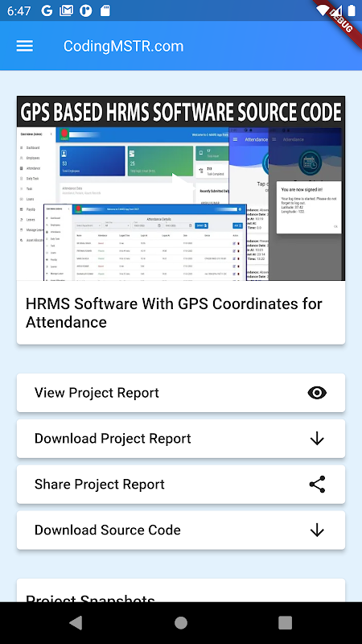Open the Gmail notification icon in status bar

66,10
